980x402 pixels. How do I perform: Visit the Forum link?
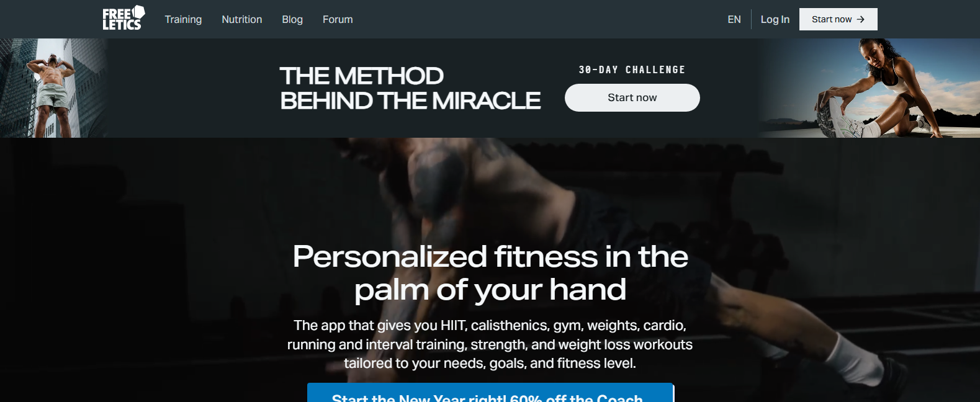[x=338, y=19]
